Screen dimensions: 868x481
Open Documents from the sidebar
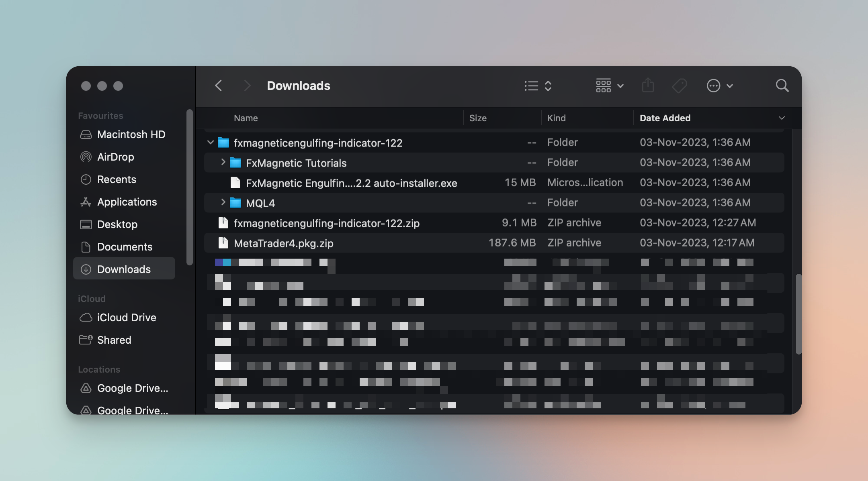click(x=125, y=247)
